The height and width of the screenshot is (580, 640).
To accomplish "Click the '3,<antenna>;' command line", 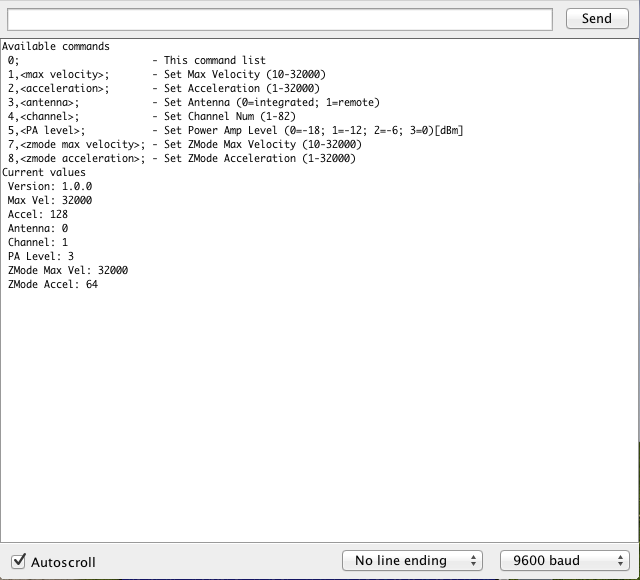I will pos(193,102).
